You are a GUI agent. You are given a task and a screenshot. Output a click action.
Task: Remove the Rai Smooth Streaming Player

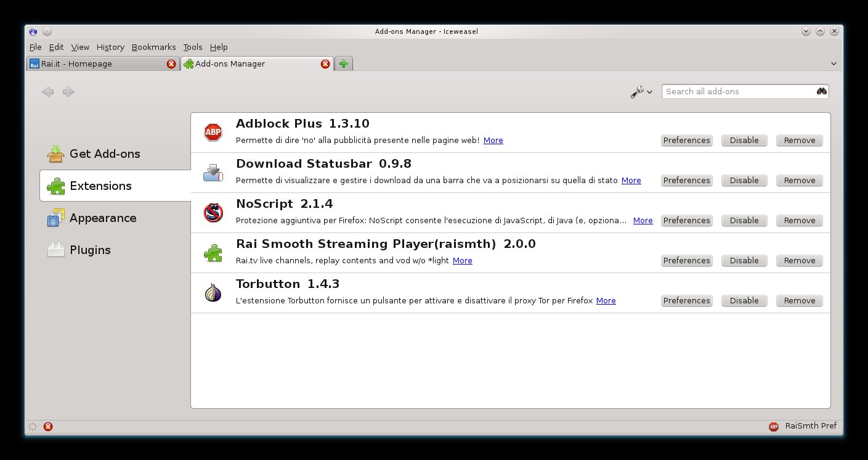tap(800, 261)
